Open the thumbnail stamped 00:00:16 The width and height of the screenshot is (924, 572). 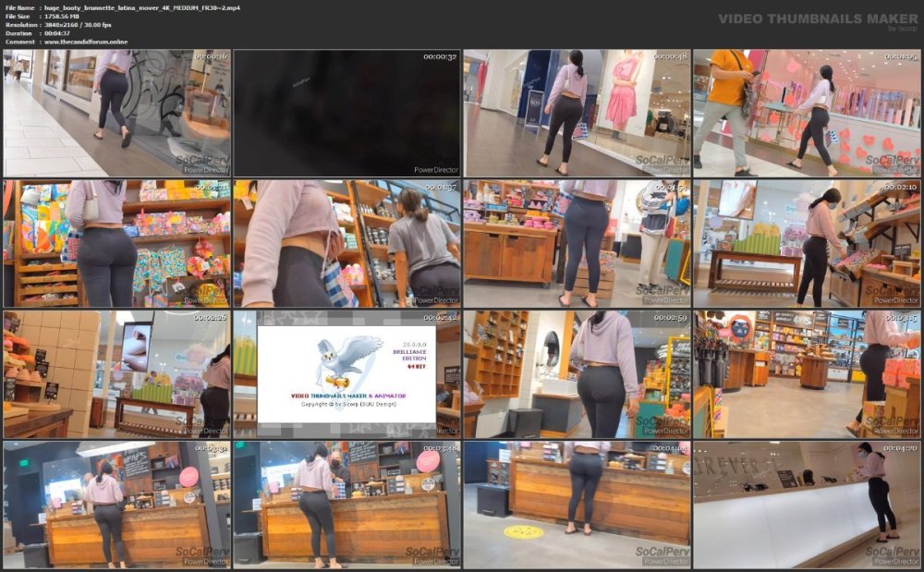[x=116, y=113]
